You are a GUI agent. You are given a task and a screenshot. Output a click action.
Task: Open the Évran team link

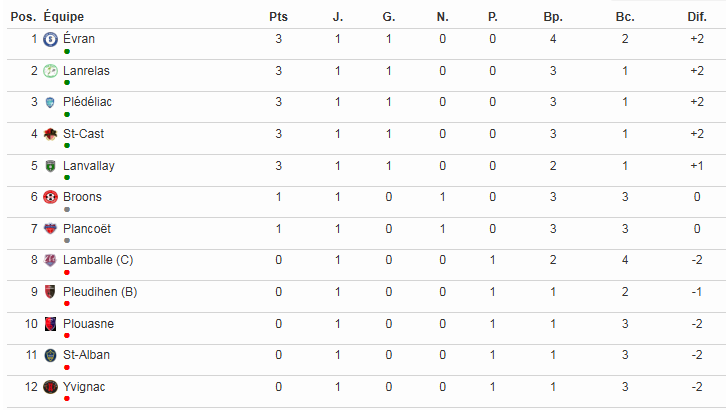pyautogui.click(x=79, y=39)
